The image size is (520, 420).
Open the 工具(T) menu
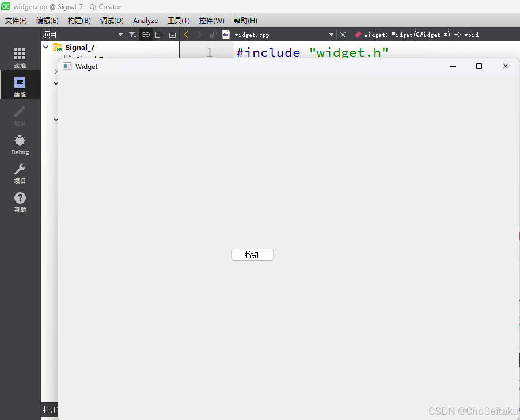coord(179,21)
